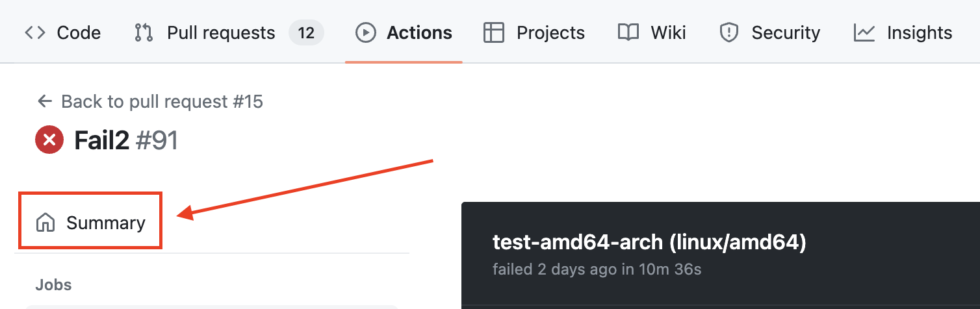Click the home icon beside Summary
Viewport: 980px width, 309px height.
coord(45,223)
